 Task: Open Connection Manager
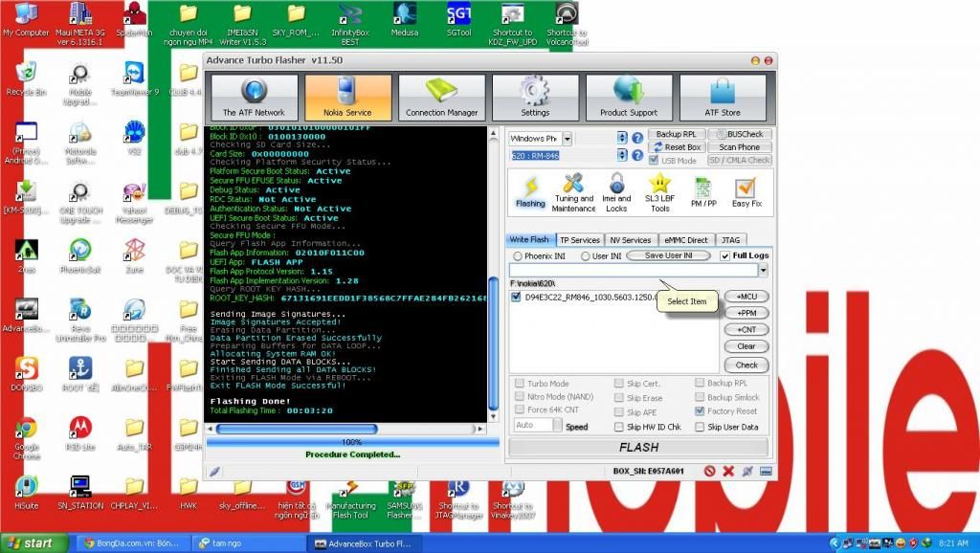[441, 97]
